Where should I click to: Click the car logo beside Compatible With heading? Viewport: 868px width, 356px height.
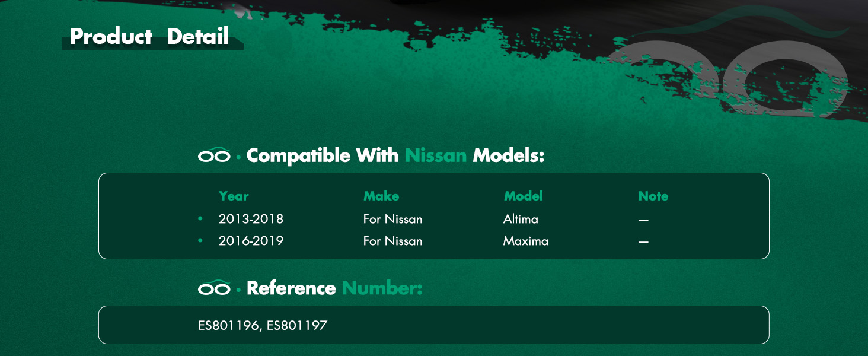click(214, 155)
